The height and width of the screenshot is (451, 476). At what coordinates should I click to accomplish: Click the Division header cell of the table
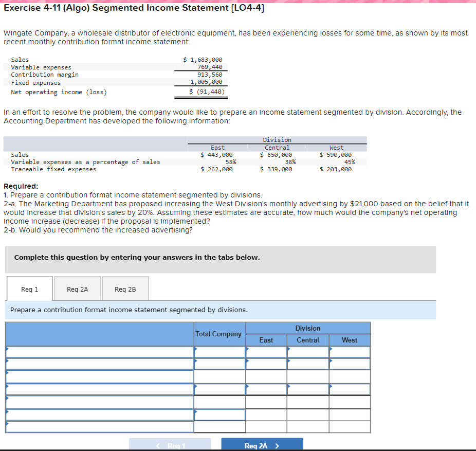click(307, 328)
